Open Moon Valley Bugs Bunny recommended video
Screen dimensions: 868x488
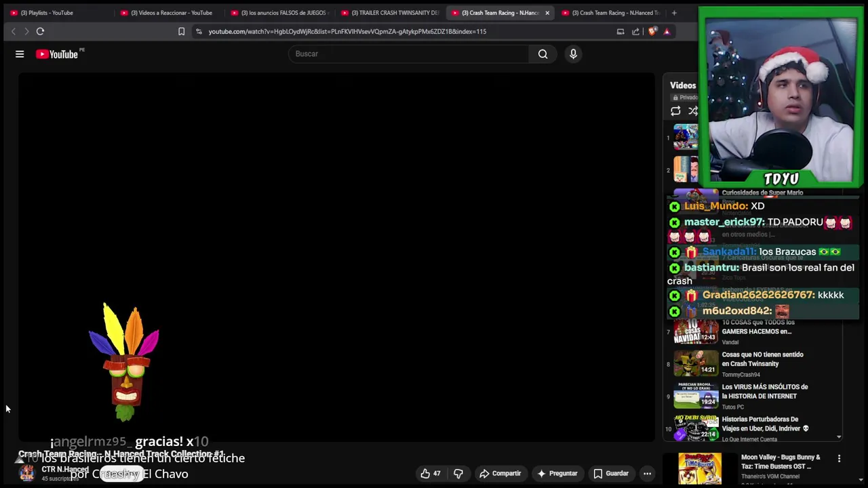781,462
